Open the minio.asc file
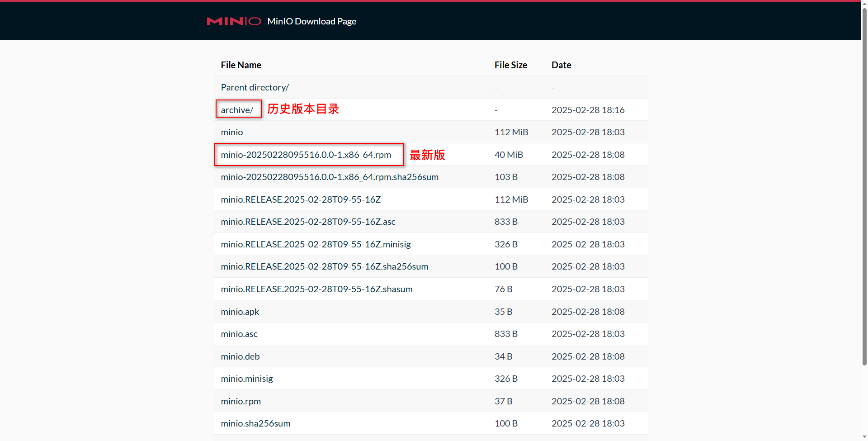Screen dimensions: 868x441 239,334
